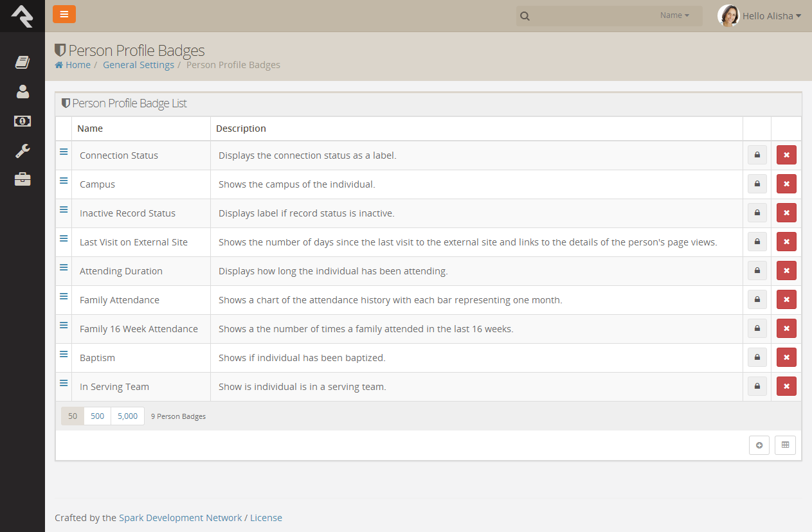812x532 pixels.
Task: Go to General Settings breadcrumb
Action: pyautogui.click(x=138, y=65)
